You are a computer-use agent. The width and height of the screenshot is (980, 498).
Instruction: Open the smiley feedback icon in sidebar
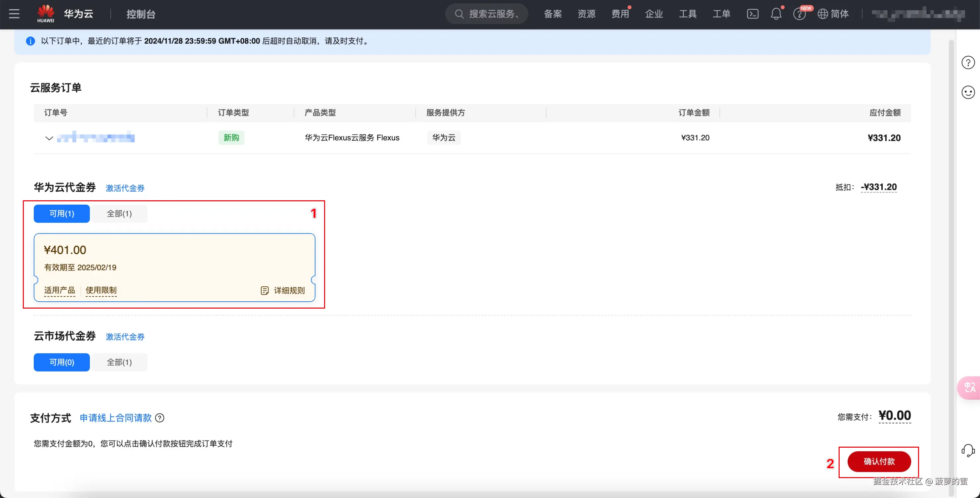click(968, 92)
